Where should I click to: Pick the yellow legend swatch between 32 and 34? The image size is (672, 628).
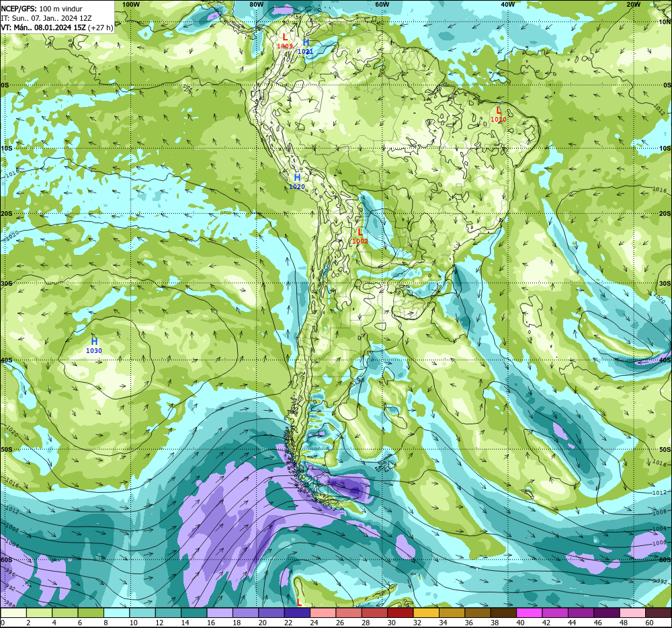pyautogui.click(x=426, y=613)
